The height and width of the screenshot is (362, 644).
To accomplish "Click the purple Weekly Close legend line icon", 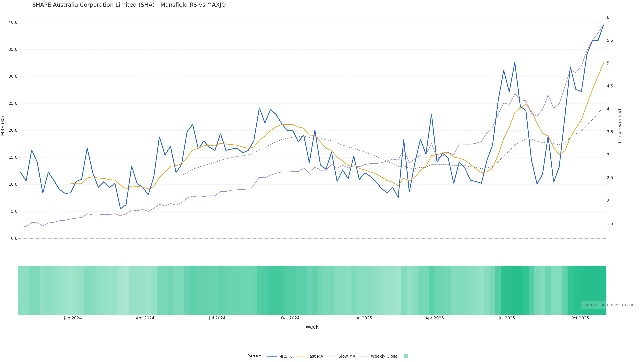I will coord(364,356).
